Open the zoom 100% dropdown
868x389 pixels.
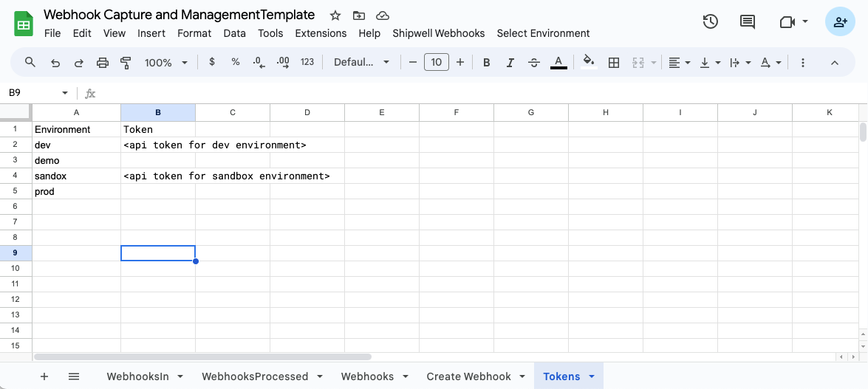pos(166,63)
